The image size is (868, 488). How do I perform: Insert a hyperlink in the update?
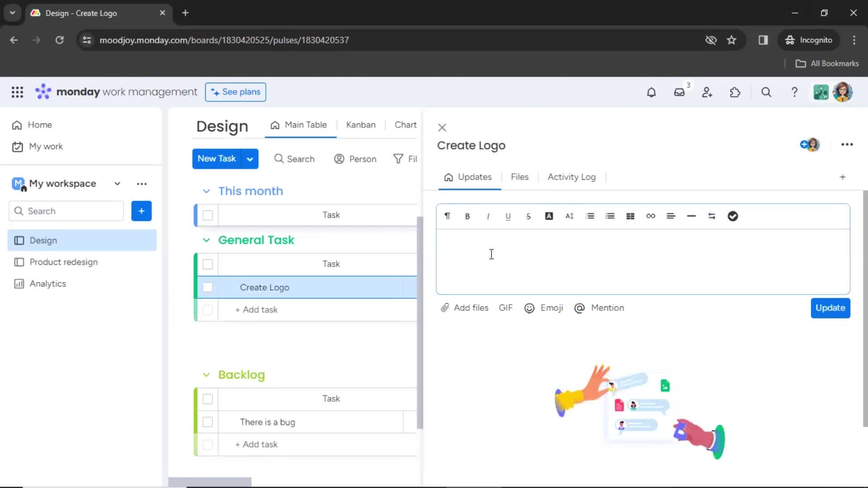coord(651,216)
